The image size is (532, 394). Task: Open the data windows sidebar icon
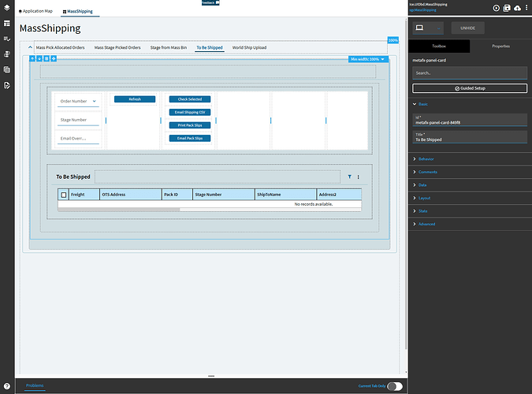[7, 69]
